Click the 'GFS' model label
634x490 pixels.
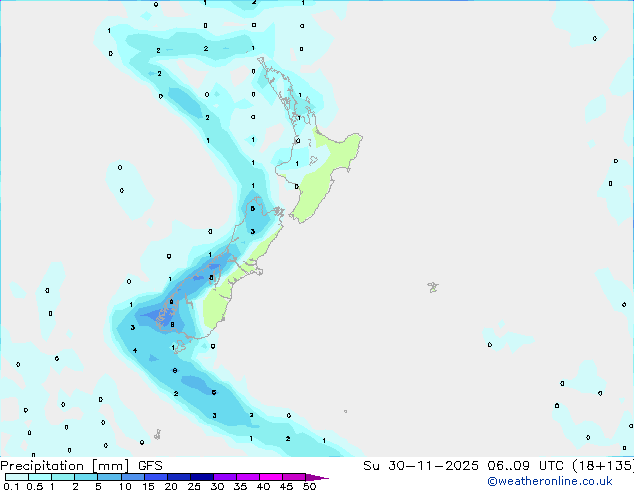[150, 466]
